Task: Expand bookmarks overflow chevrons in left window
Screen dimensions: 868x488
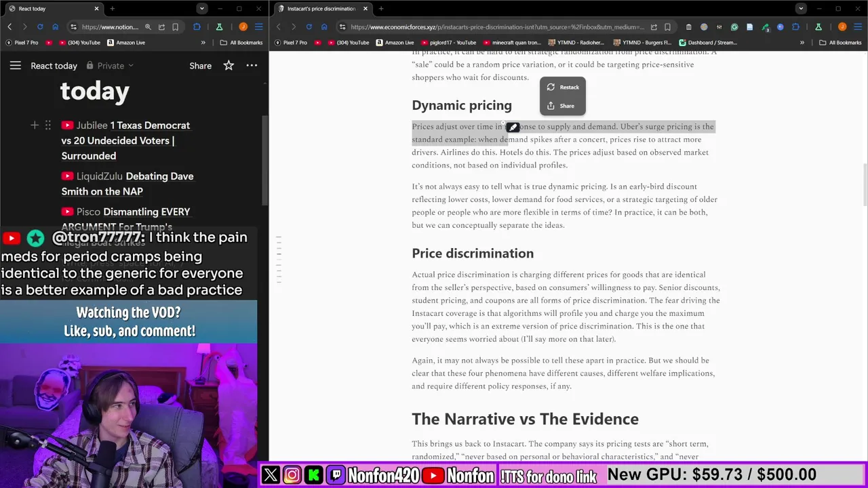Action: [x=203, y=43]
